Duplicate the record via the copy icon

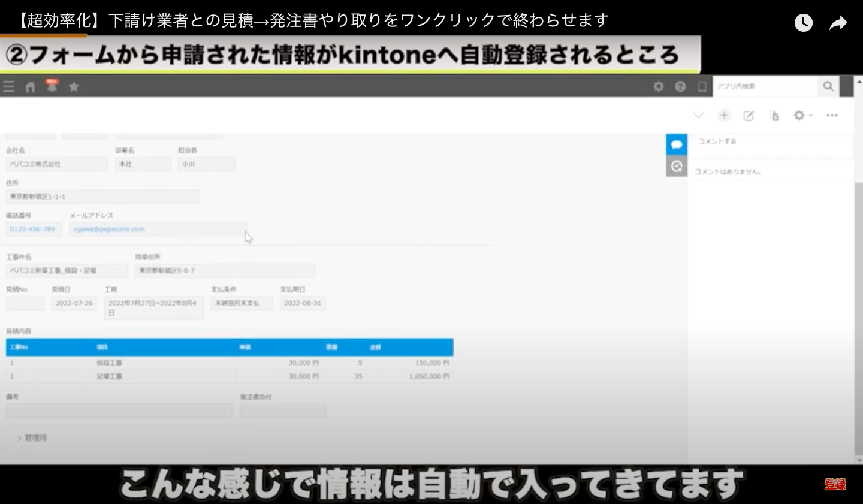coord(774,115)
